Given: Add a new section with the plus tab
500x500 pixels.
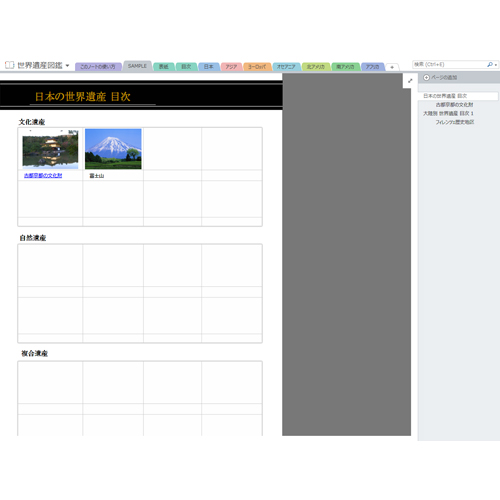Looking at the screenshot, I should 392,67.
